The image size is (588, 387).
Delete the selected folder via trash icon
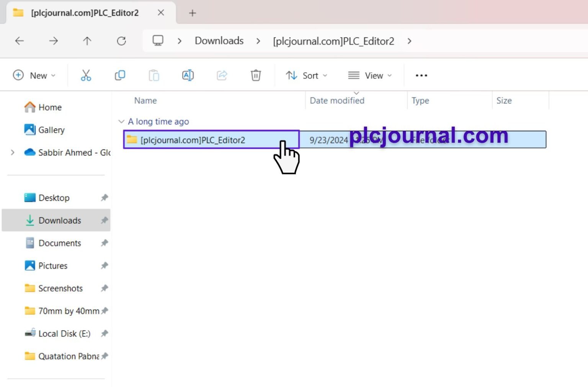[255, 75]
